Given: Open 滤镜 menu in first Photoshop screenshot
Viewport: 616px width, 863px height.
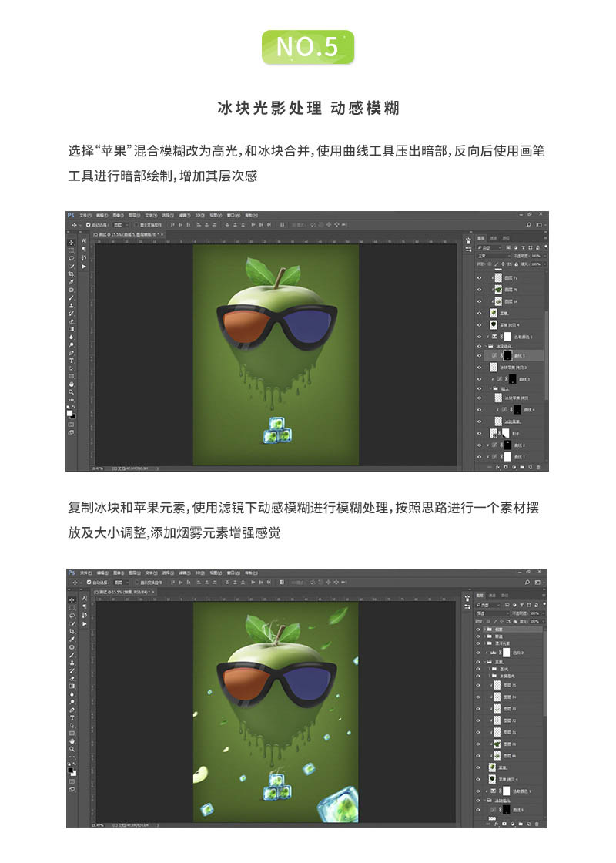Looking at the screenshot, I should (185, 215).
